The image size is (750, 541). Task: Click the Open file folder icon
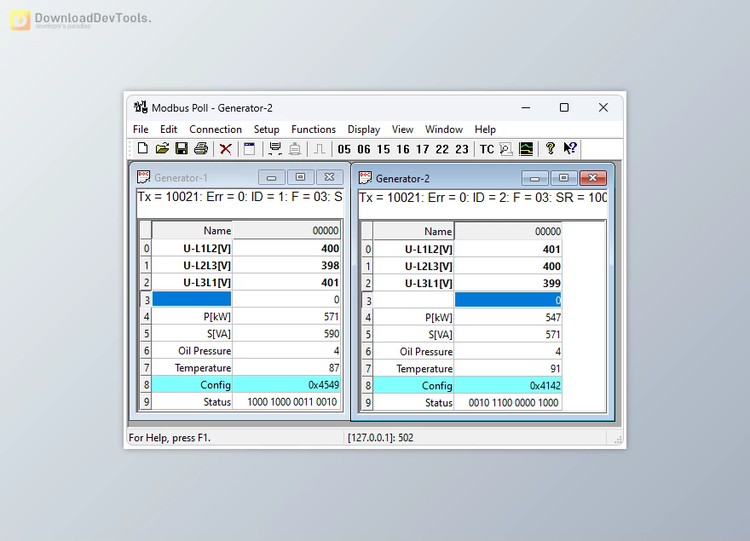pyautogui.click(x=162, y=149)
